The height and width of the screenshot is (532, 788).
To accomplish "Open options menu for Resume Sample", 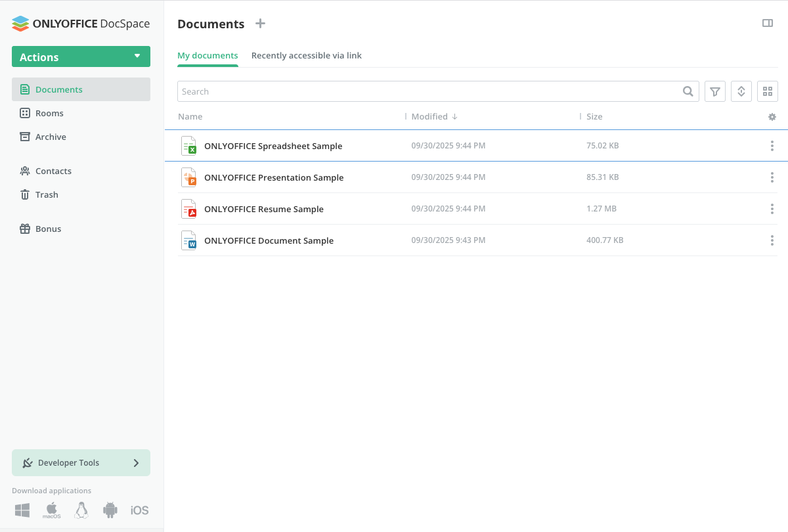I will 772,209.
